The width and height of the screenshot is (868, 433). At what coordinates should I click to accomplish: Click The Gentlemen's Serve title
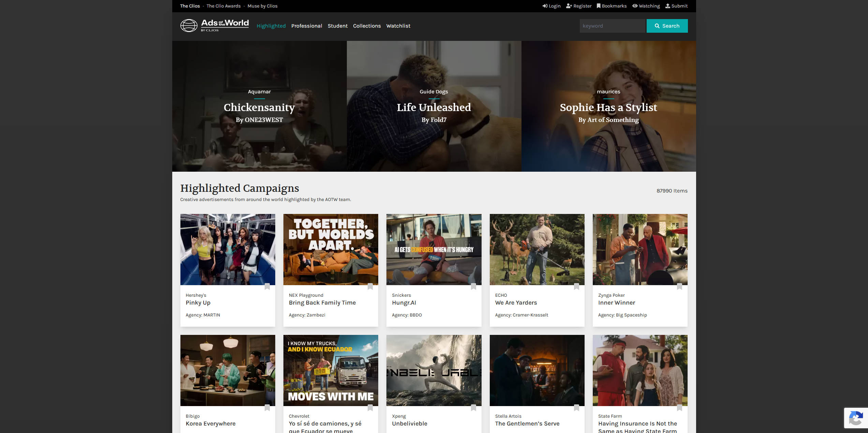click(527, 423)
